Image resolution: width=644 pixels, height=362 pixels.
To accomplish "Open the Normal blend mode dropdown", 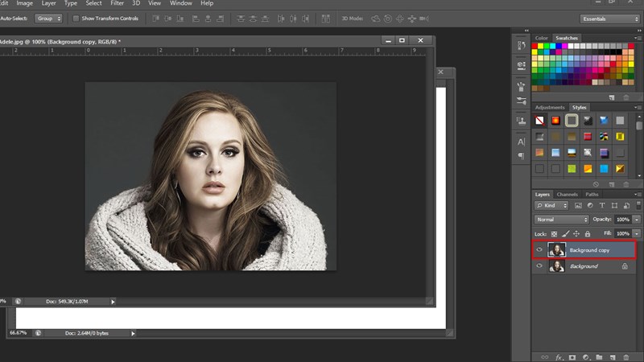I will coord(561,220).
